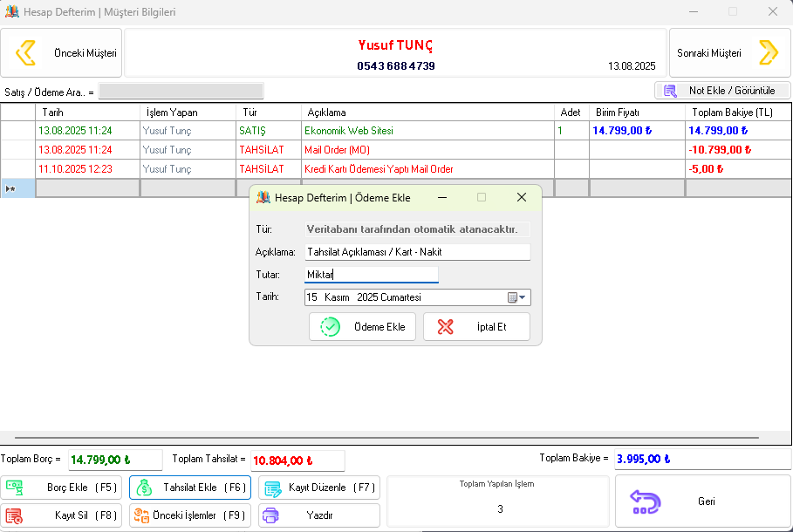This screenshot has width=793, height=532.
Task: Open the Tarih date picker dropdown
Action: (523, 297)
